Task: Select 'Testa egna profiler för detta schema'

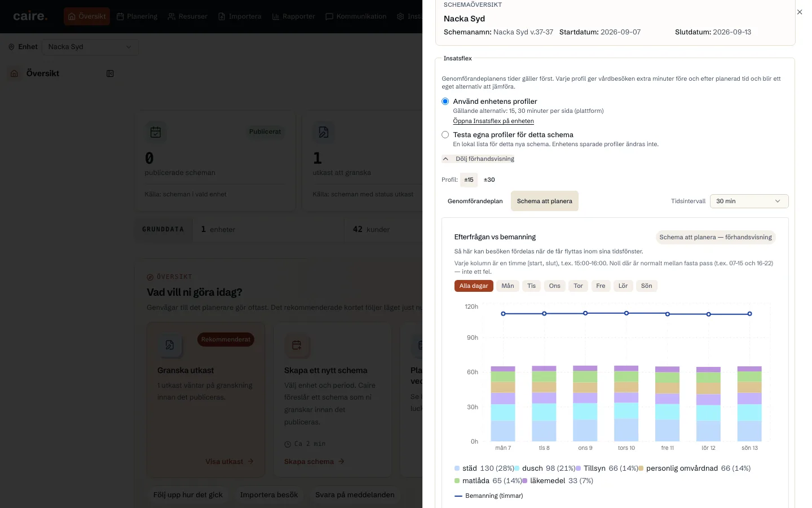Action: (445, 135)
